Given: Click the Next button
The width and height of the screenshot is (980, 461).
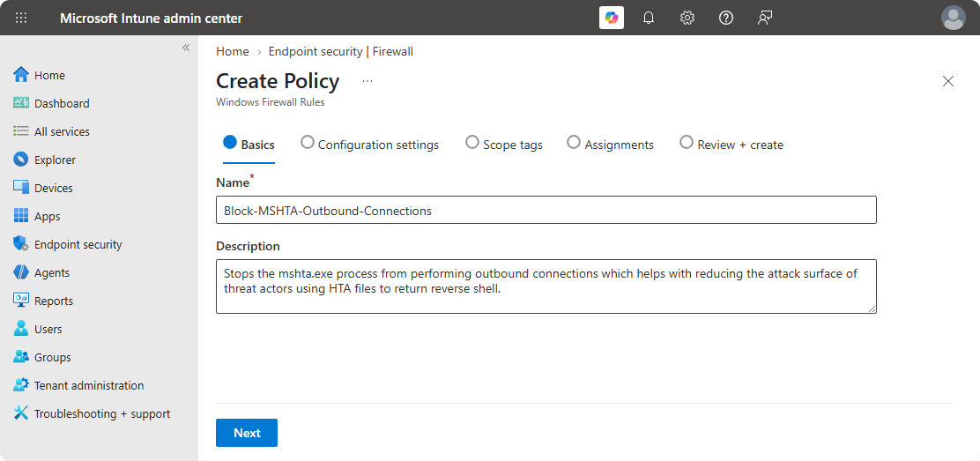Looking at the screenshot, I should [x=247, y=433].
